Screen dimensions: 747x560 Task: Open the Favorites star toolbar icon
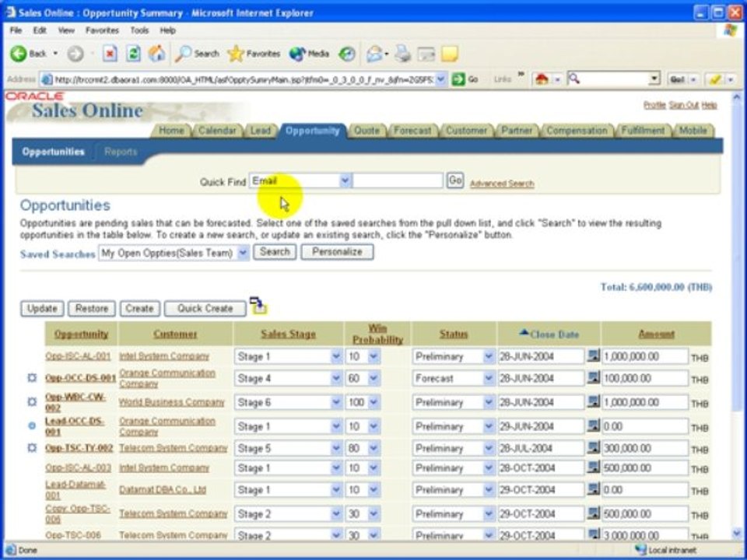point(235,54)
